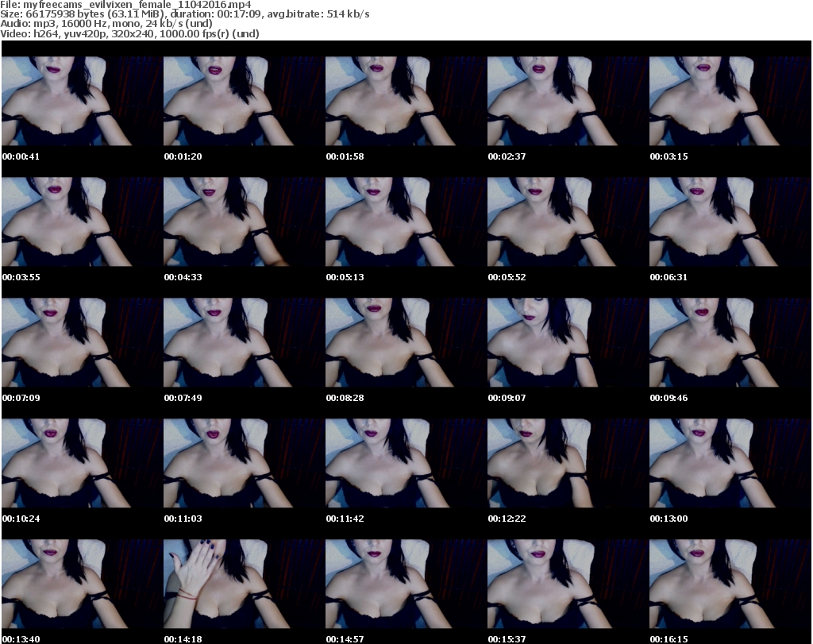Screen dimensions: 813x644
Task: Click the file name line 'myfreecams_evilvixen_female_11042016.mp4'
Action: pos(126,5)
